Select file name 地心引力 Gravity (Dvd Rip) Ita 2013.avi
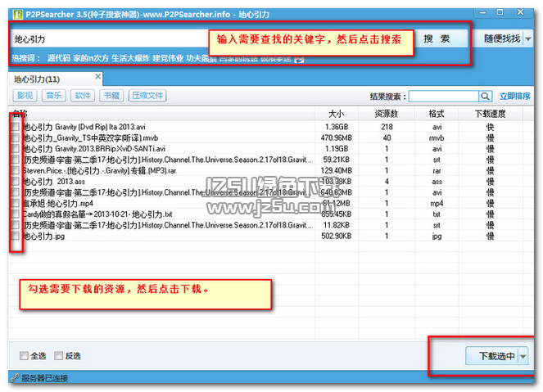The width and height of the screenshot is (543, 392). pyautogui.click(x=84, y=127)
